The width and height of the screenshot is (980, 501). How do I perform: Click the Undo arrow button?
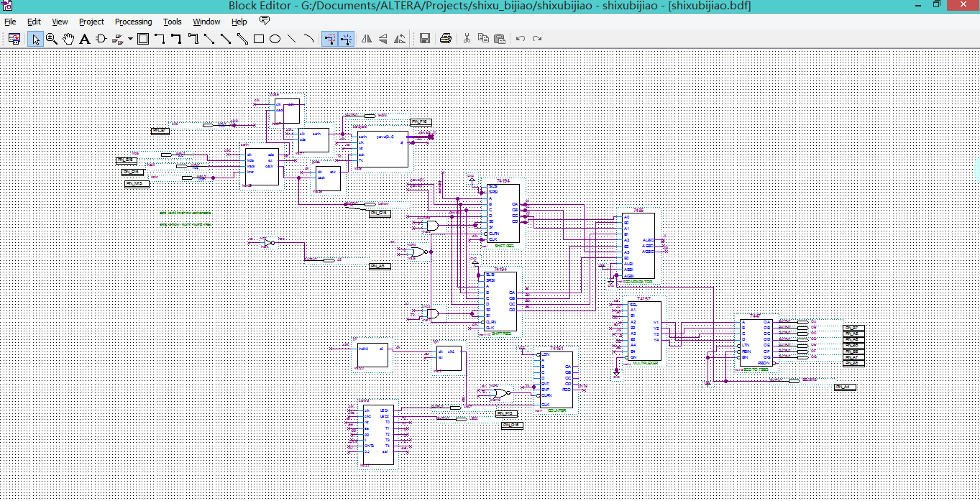click(x=520, y=39)
